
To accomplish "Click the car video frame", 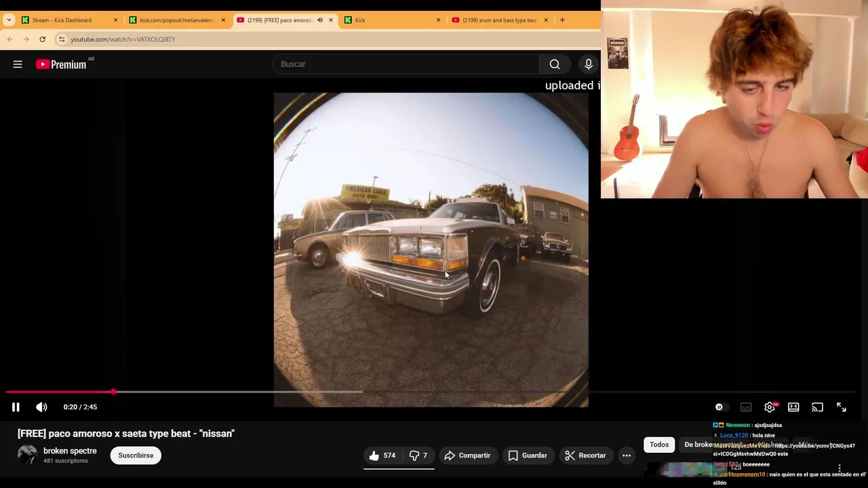I will point(431,249).
